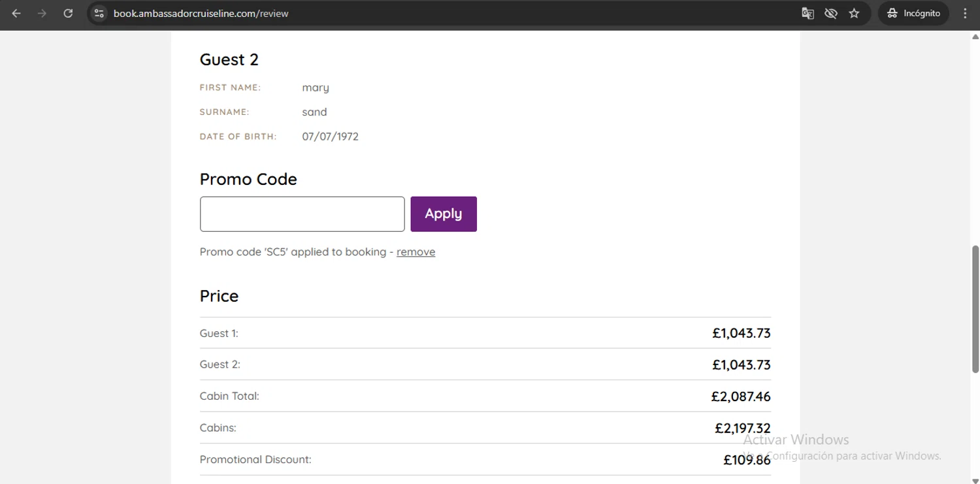Select the Cabin Total amount £2,087.46
This screenshot has height=484, width=980.
pos(741,396)
